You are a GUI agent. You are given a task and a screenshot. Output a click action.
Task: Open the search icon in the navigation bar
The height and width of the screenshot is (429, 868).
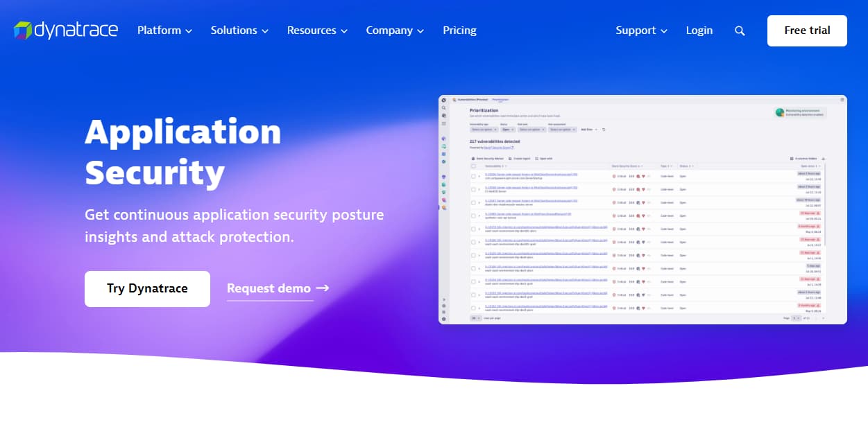point(740,30)
